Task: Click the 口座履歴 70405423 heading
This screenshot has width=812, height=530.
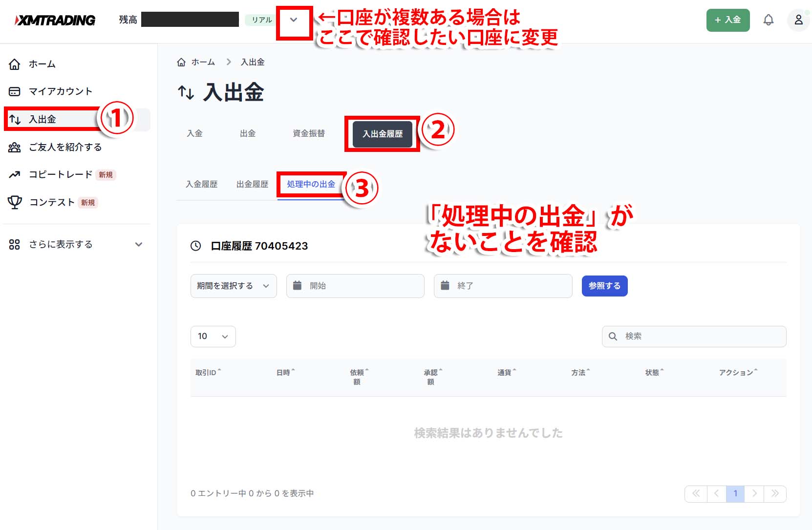Action: (x=259, y=246)
